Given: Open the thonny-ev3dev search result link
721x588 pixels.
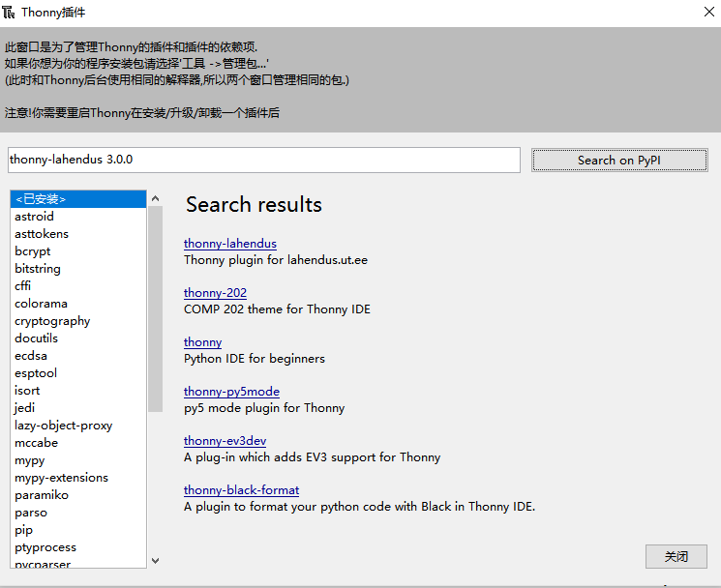Looking at the screenshot, I should (x=225, y=441).
